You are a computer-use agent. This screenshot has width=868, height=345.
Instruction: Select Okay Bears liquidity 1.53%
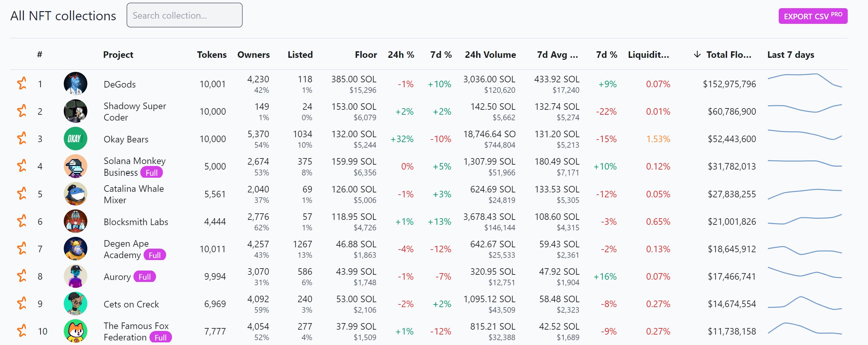[x=658, y=139]
